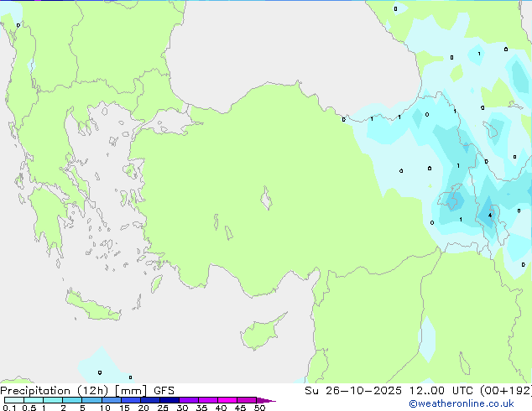The height and width of the screenshot is (411, 532).
Task: Click the '12..00 UTC' time text
Action: tap(441, 391)
